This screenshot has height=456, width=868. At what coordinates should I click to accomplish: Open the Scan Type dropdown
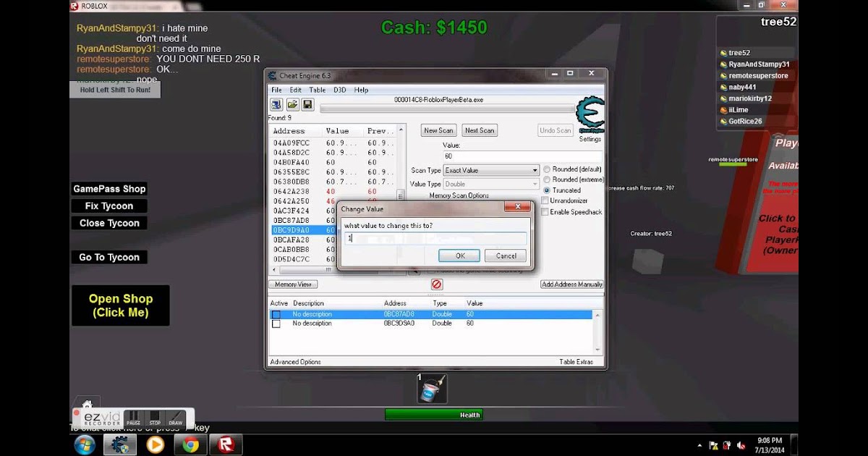[491, 170]
